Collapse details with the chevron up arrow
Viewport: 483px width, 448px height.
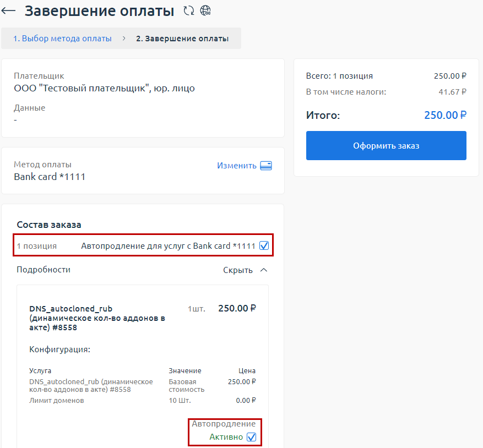[263, 270]
